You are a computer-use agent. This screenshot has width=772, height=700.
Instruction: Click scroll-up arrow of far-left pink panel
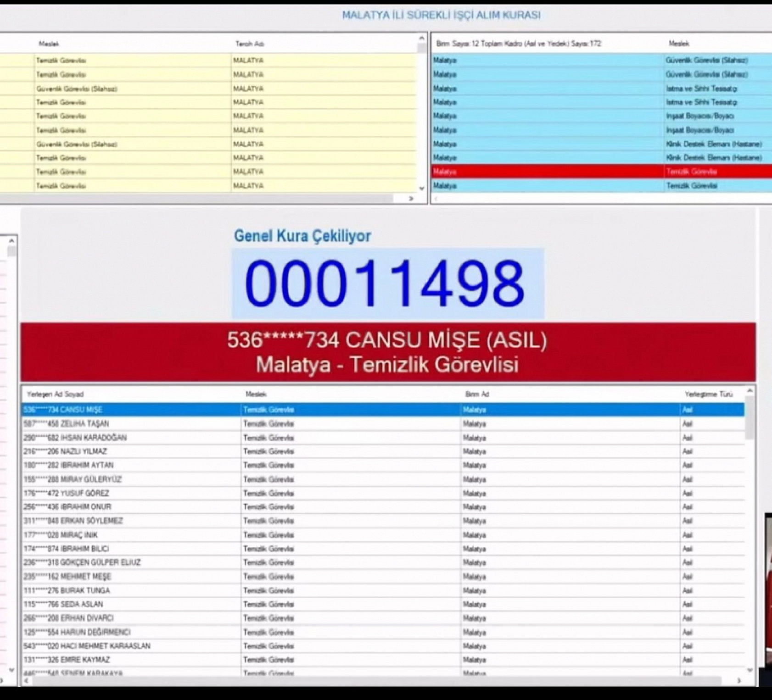click(x=12, y=241)
